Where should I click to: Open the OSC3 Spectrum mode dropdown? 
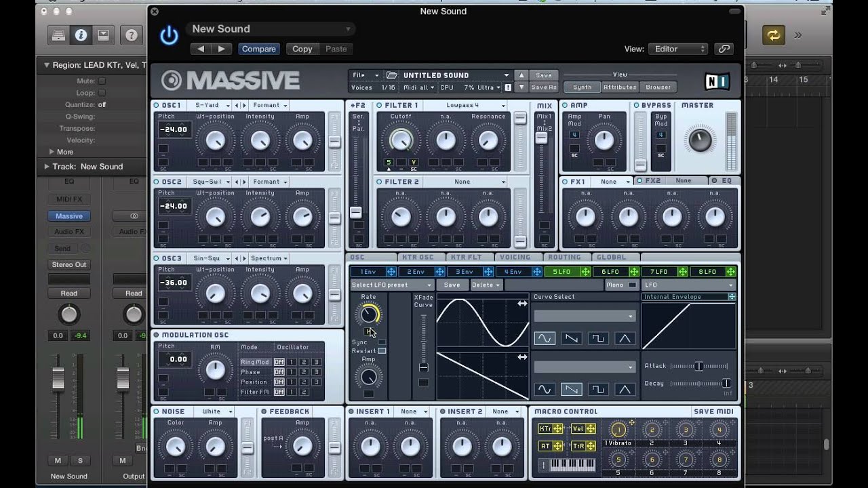(269, 258)
